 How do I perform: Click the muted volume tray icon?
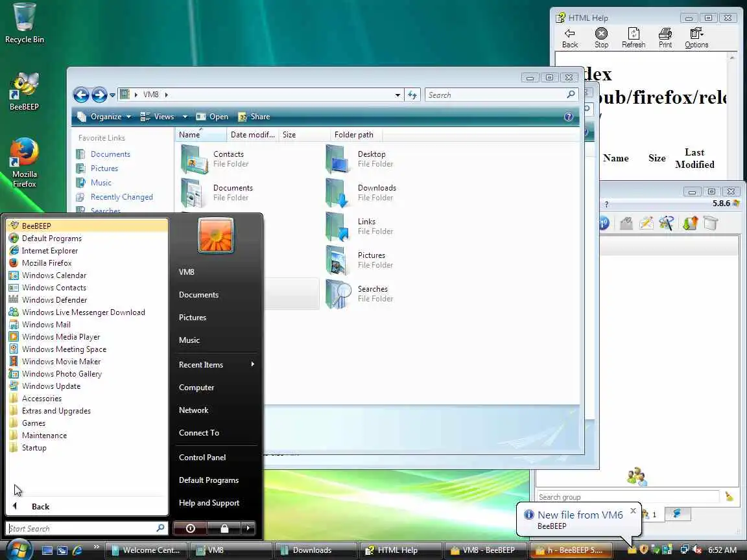click(x=697, y=550)
